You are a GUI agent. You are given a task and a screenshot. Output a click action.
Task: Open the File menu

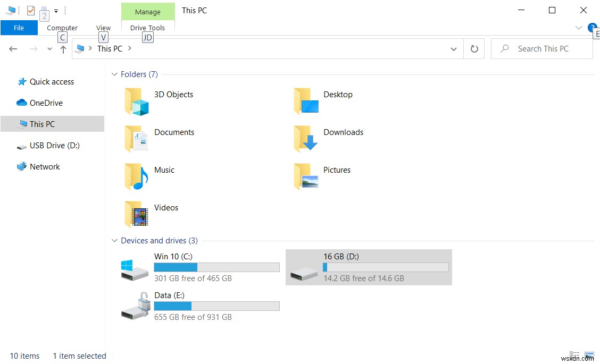point(19,28)
